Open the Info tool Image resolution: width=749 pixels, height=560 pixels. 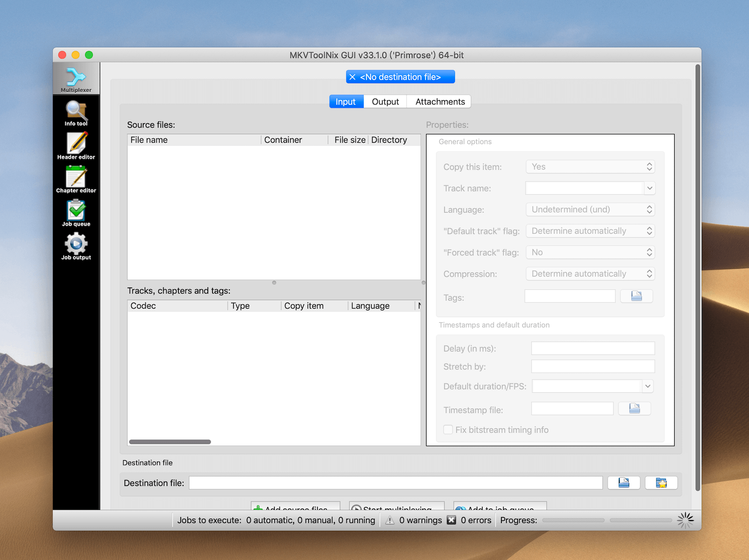pyautogui.click(x=76, y=113)
